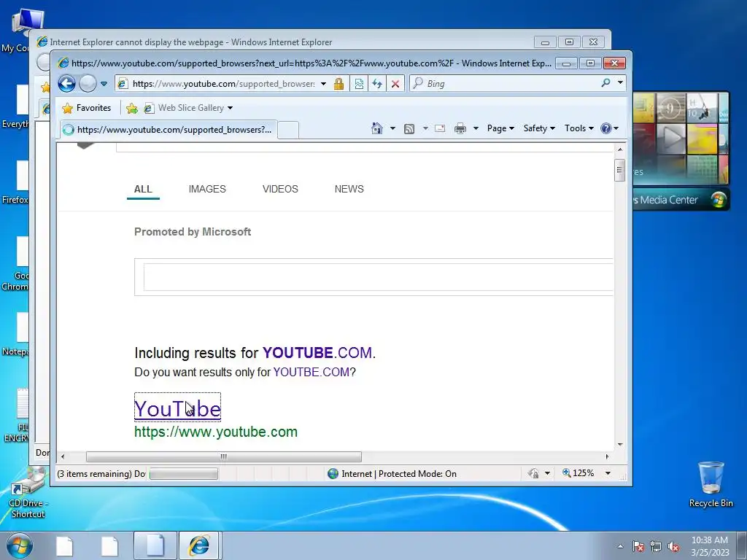Go back with the blue Back arrow
Screen dimensions: 747x560
66,84
